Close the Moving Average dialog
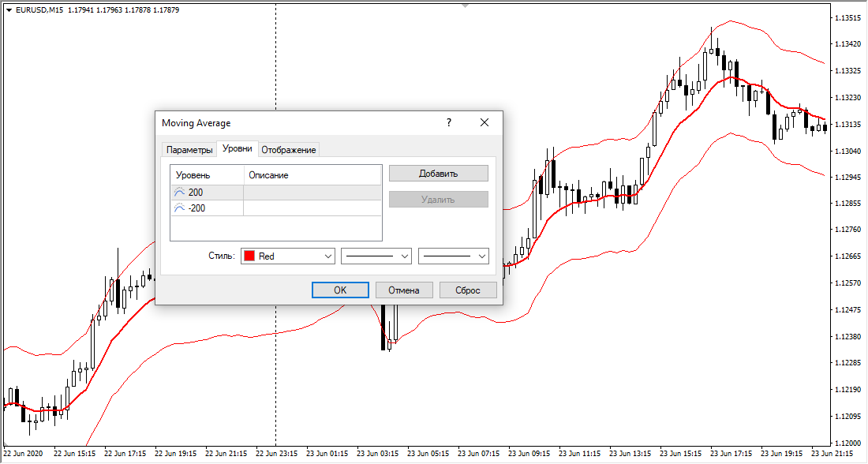 [x=485, y=122]
